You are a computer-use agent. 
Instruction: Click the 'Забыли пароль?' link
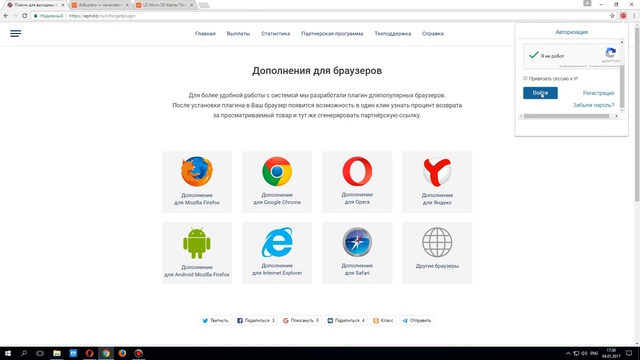[x=593, y=105]
